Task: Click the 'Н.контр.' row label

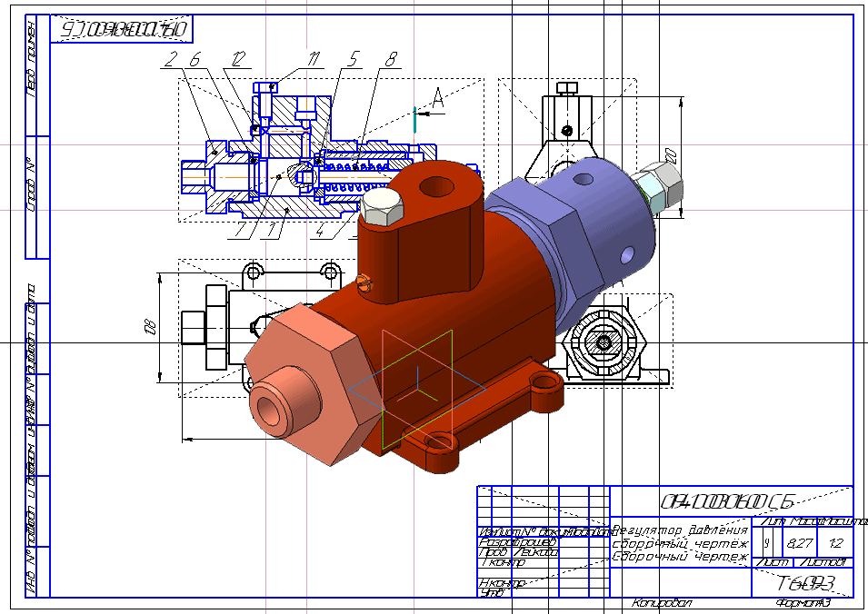Action: (502, 583)
